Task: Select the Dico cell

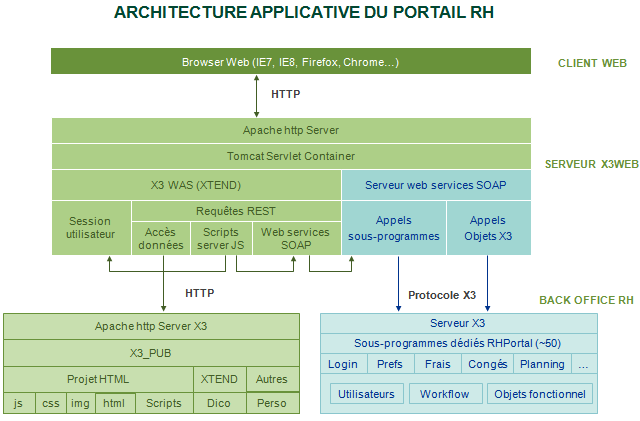Action: (219, 403)
